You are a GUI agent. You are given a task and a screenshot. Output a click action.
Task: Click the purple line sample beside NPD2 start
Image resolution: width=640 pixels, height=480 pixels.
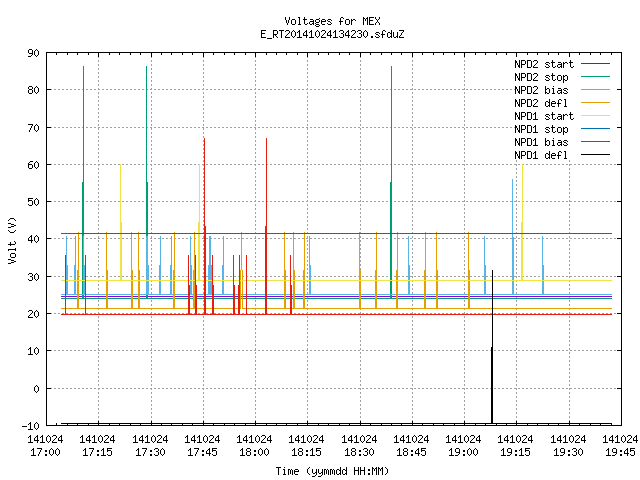(596, 64)
